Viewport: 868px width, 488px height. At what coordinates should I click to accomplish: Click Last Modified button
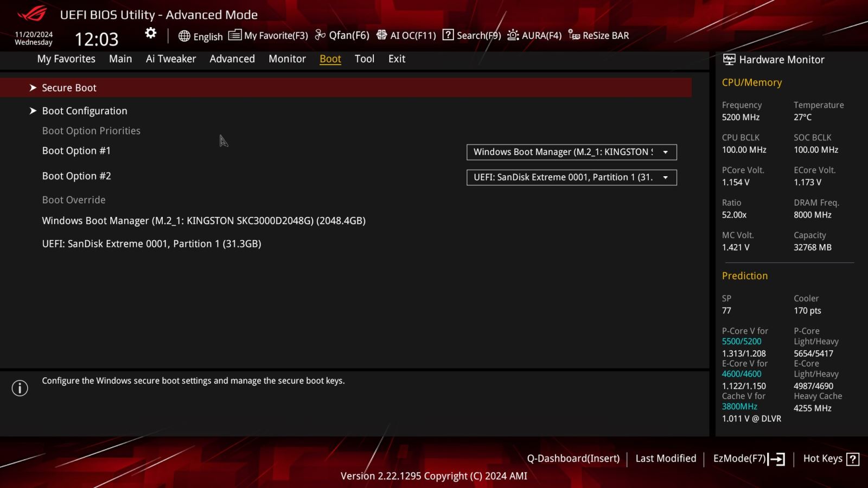pos(666,458)
